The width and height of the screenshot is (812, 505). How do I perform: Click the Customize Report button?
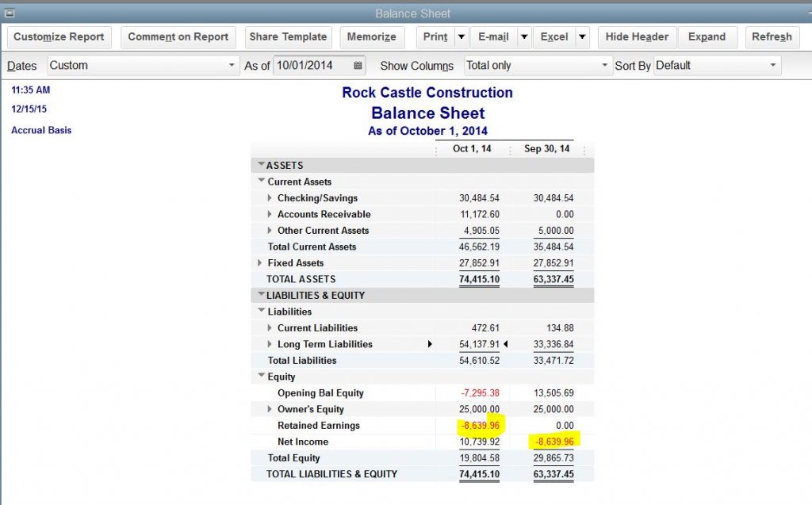coord(59,37)
